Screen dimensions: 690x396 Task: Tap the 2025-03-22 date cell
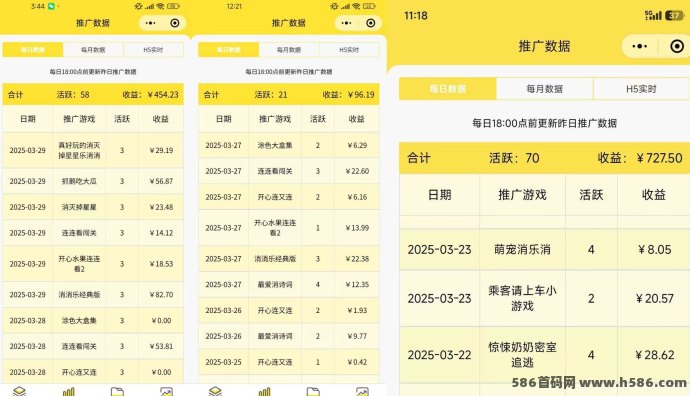(x=440, y=355)
